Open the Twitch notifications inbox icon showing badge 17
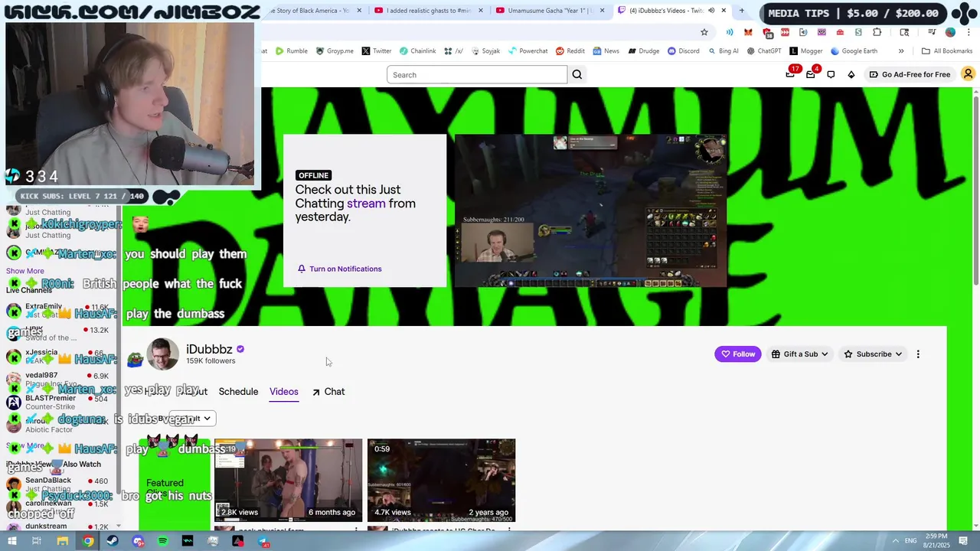The height and width of the screenshot is (551, 980). coord(791,73)
